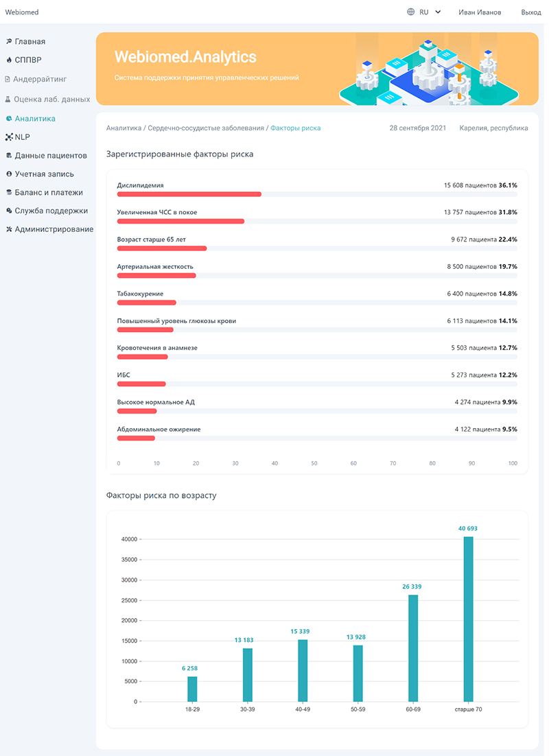Click the value 13 757 пациентов 31.8%
Screen dimensions: 549x756
[x=480, y=212]
